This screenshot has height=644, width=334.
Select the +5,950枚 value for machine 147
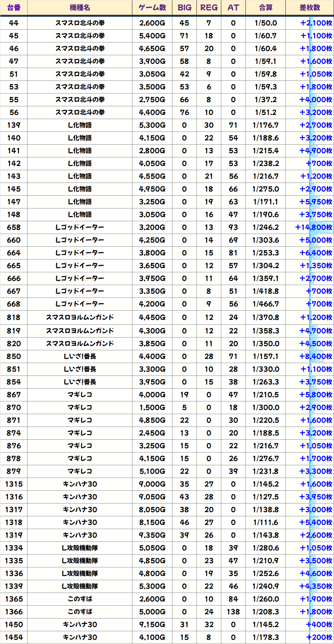(315, 202)
